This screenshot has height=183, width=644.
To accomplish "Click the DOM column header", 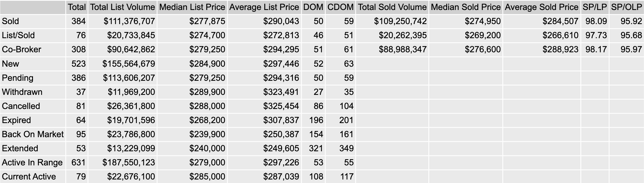I will (313, 7).
